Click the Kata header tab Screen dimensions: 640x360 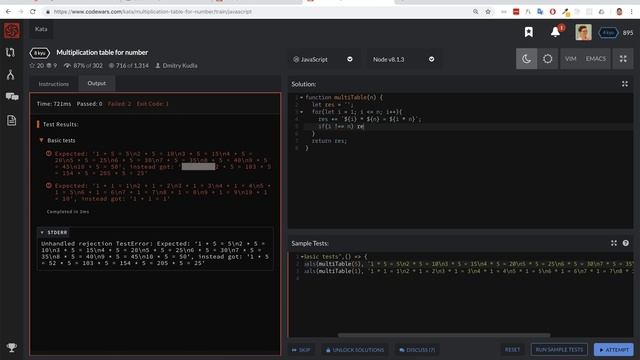41,29
